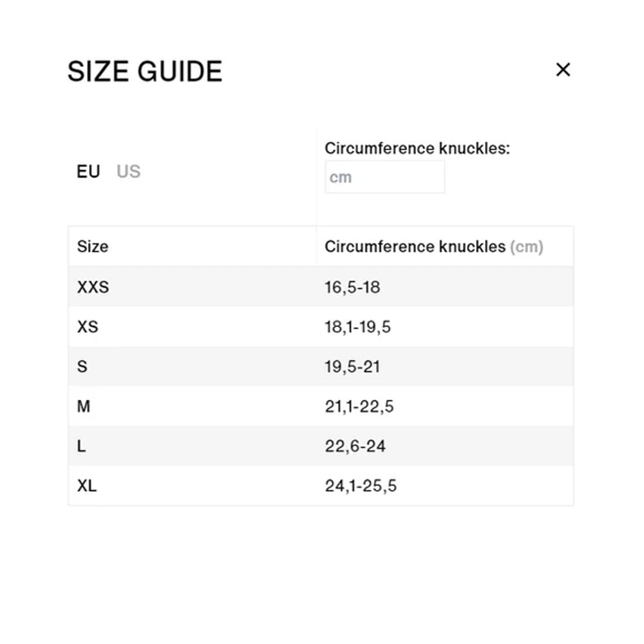Click the 21,1-22,5 measurement cell
This screenshot has height=644, width=644.
(x=359, y=407)
